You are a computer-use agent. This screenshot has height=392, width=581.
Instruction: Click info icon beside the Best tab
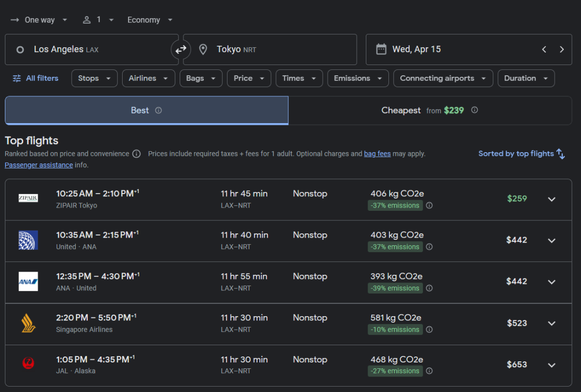[158, 110]
